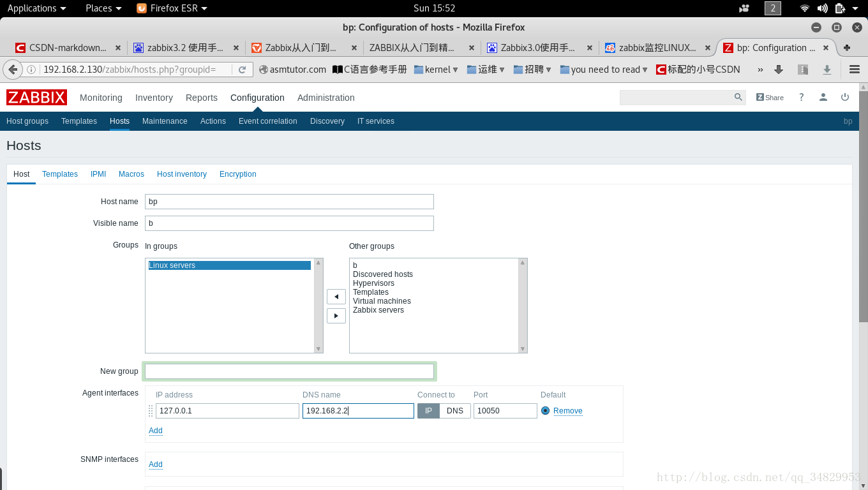
Task: Click the sign out power icon
Action: (845, 97)
